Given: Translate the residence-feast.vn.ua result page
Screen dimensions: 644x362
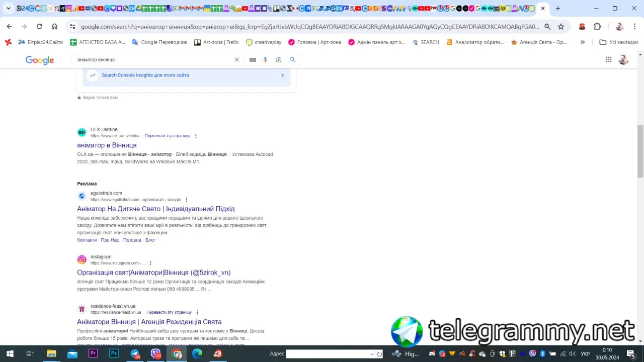Looking at the screenshot, I should click(169, 312).
